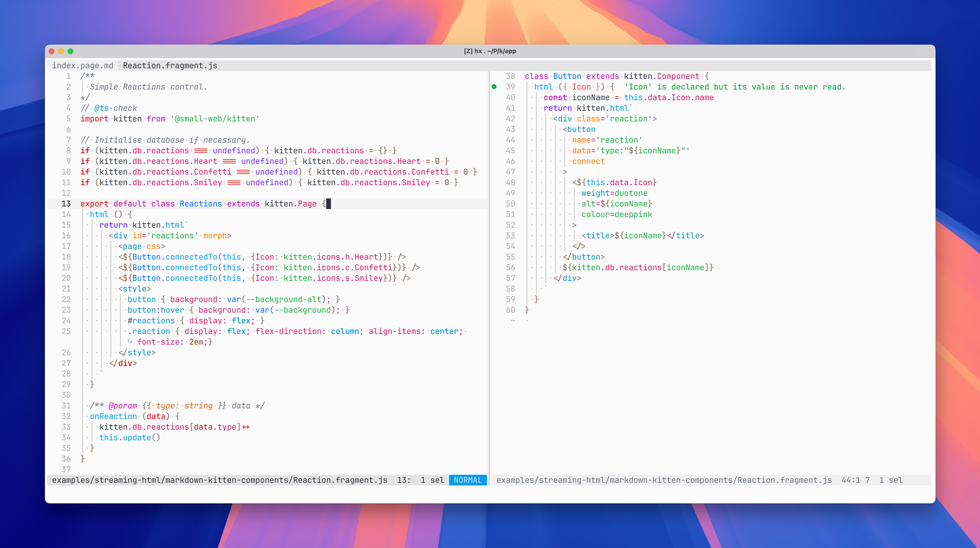Screen dimensions: 980x548
Task: Click the left pane status bar file path
Action: click(x=219, y=480)
